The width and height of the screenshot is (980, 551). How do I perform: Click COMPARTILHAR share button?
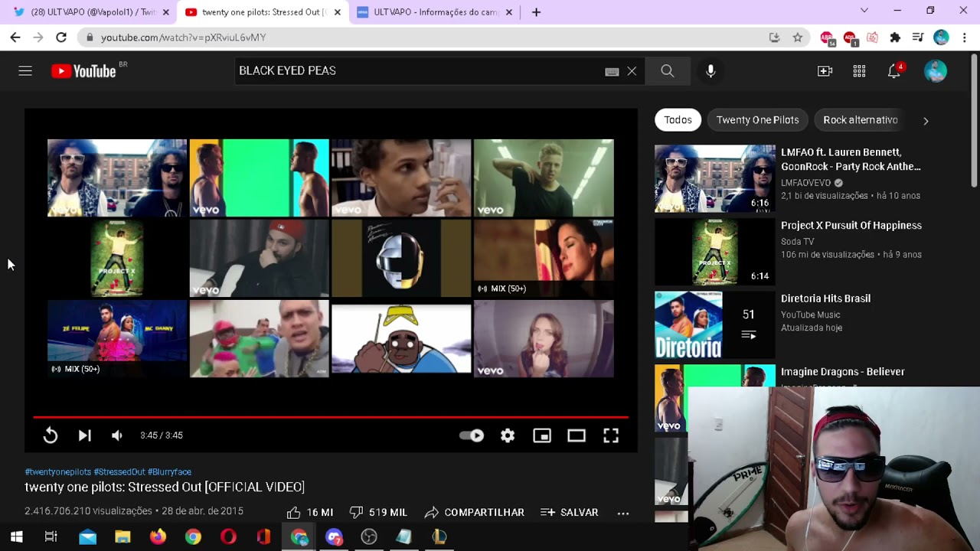475,512
